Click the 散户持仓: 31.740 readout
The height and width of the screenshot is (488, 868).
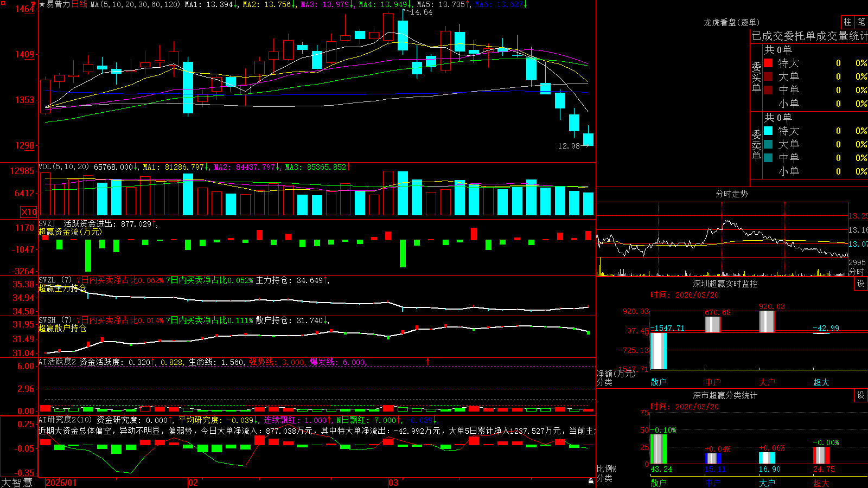click(x=290, y=320)
